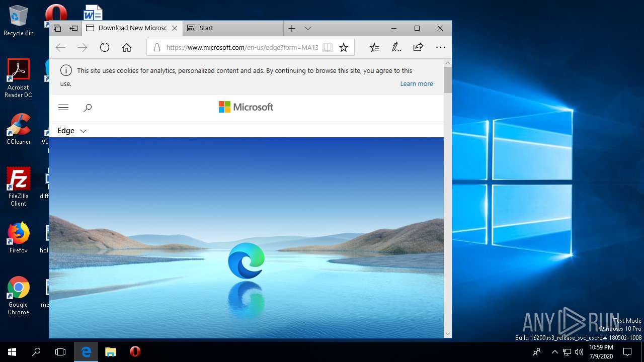Click the Edge logo on hero image
The image size is (644, 362).
point(246,261)
